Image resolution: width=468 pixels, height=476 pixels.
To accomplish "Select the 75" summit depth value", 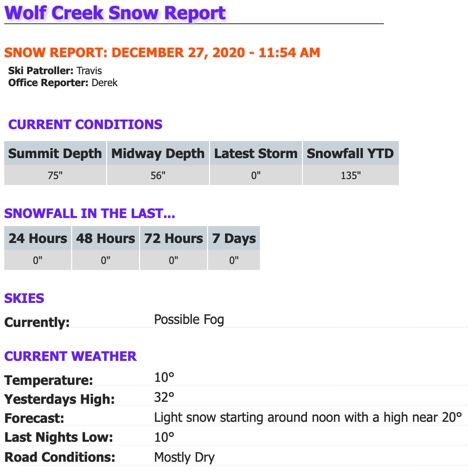I will 55,175.
